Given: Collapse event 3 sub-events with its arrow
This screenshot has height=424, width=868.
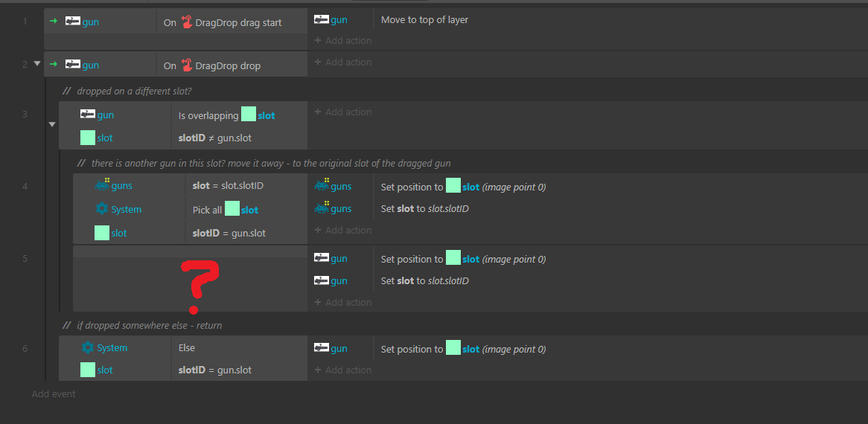Looking at the screenshot, I should [x=52, y=124].
